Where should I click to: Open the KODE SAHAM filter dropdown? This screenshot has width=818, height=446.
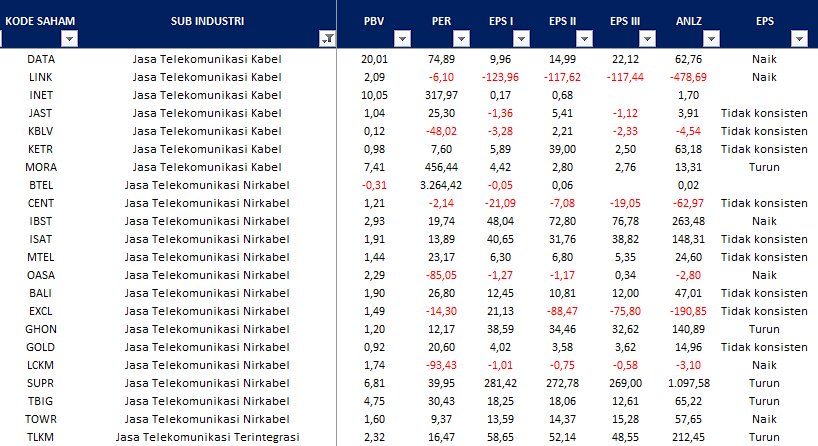70,39
